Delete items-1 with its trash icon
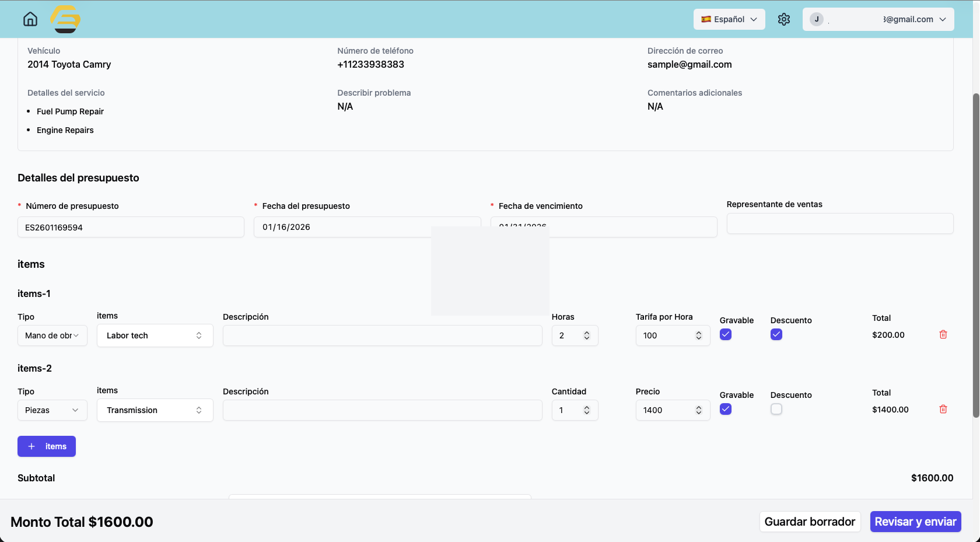The height and width of the screenshot is (542, 980). point(943,334)
